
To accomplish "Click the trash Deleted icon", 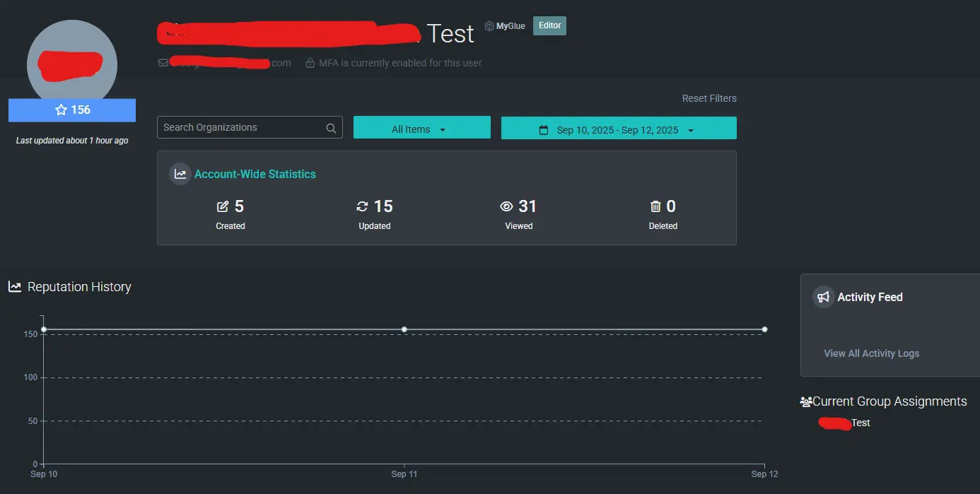I will (655, 206).
